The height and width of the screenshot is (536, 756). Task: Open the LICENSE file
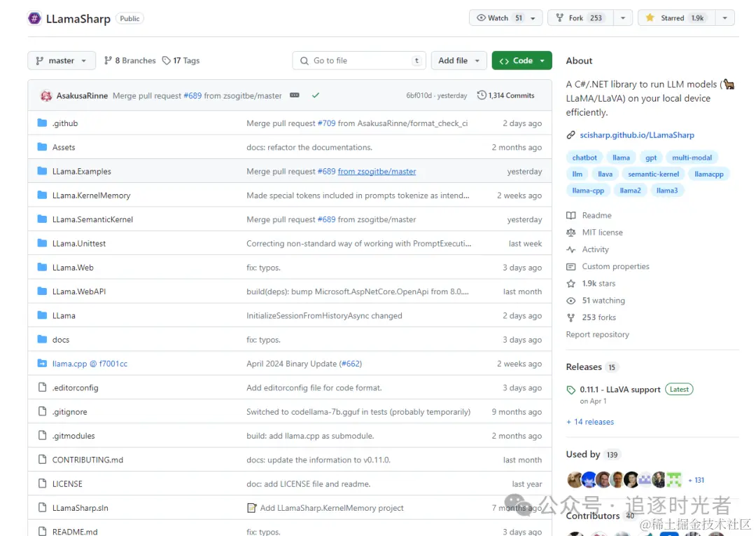coord(67,484)
